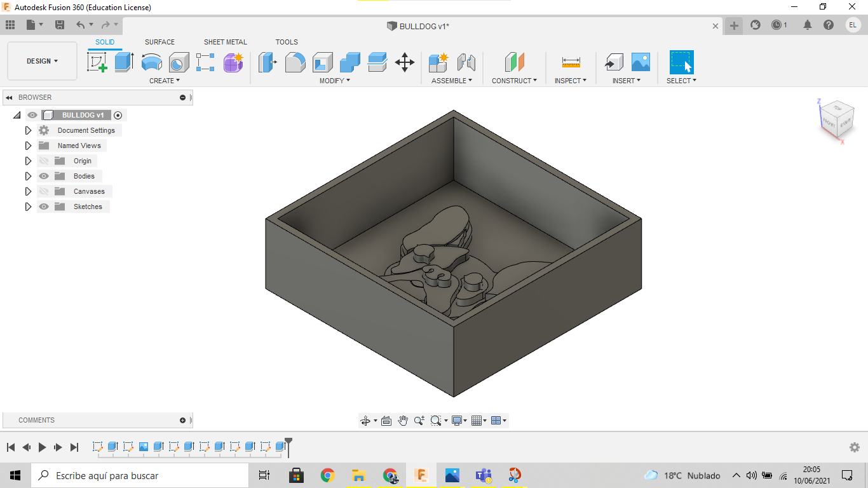
Task: Expand the Comments panel with the plus
Action: (182, 420)
